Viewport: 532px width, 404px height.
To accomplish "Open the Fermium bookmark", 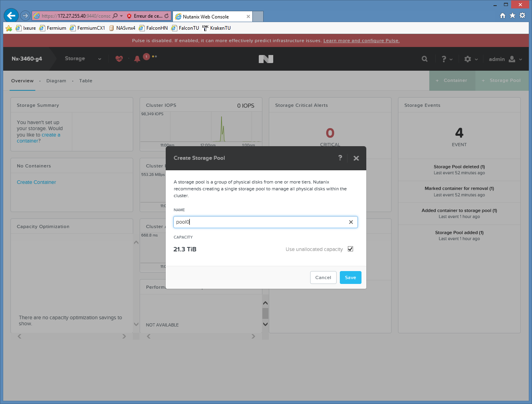I will point(53,28).
